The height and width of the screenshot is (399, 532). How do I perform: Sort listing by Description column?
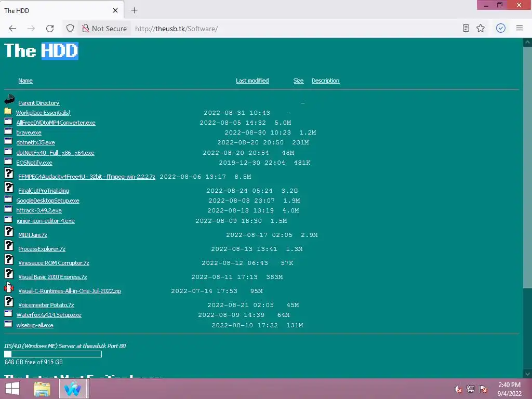coord(325,81)
